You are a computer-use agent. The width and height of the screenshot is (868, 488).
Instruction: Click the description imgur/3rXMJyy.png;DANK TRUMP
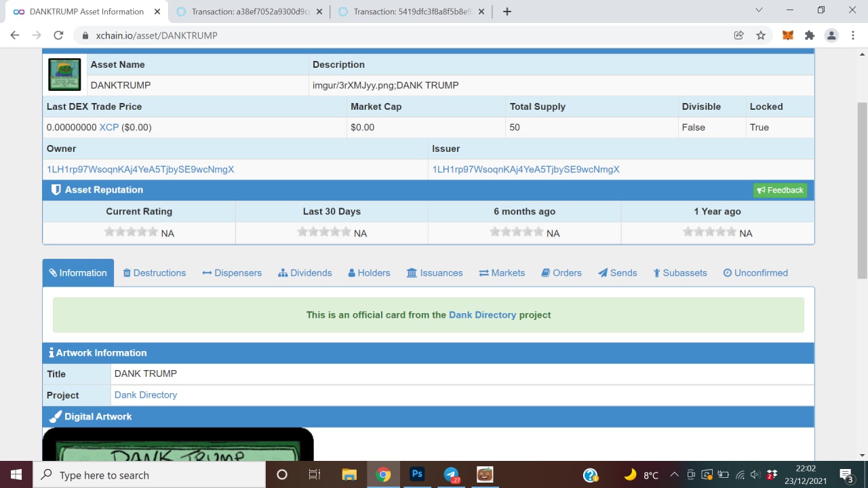pyautogui.click(x=385, y=85)
